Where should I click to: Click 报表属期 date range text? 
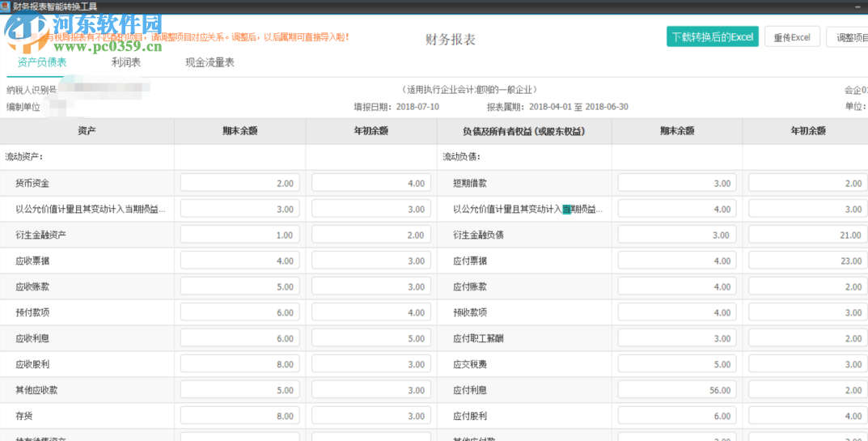tap(557, 106)
